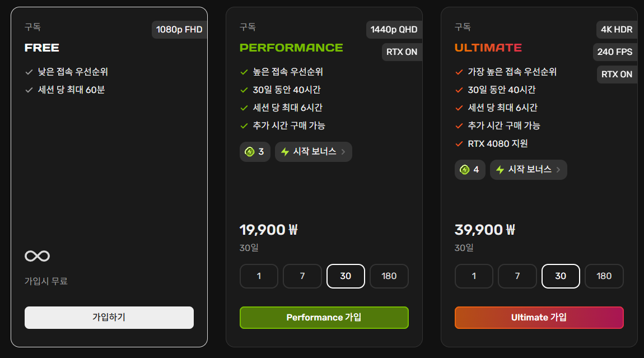Click the green coin icon showing 4
The height and width of the screenshot is (358, 644).
click(x=464, y=170)
